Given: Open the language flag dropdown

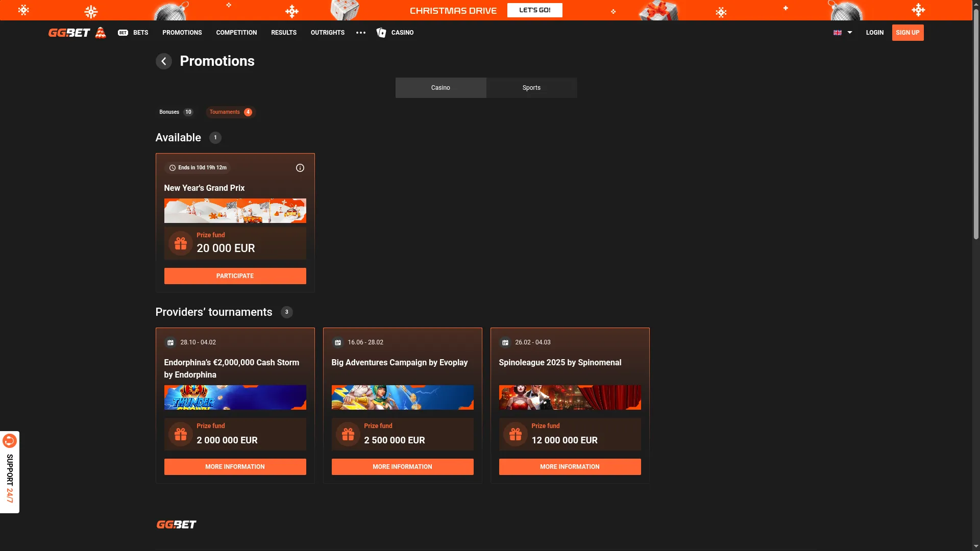Looking at the screenshot, I should [842, 32].
